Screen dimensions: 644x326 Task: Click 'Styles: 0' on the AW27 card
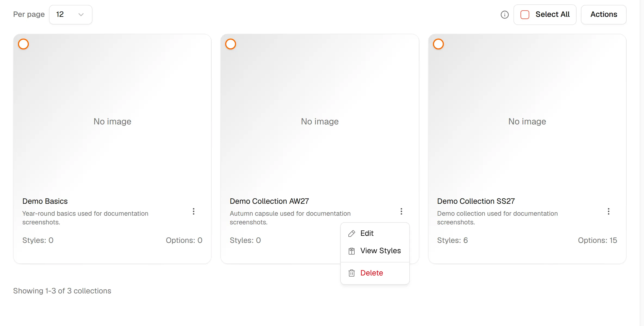coord(245,240)
